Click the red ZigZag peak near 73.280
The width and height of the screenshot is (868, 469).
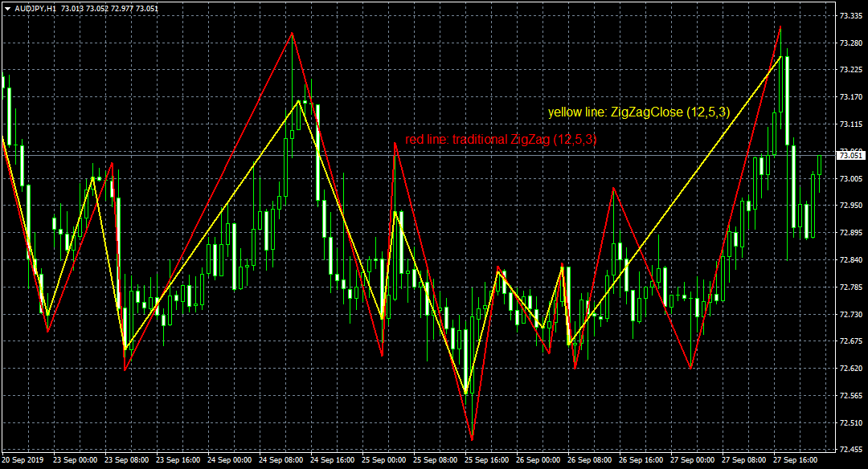292,33
